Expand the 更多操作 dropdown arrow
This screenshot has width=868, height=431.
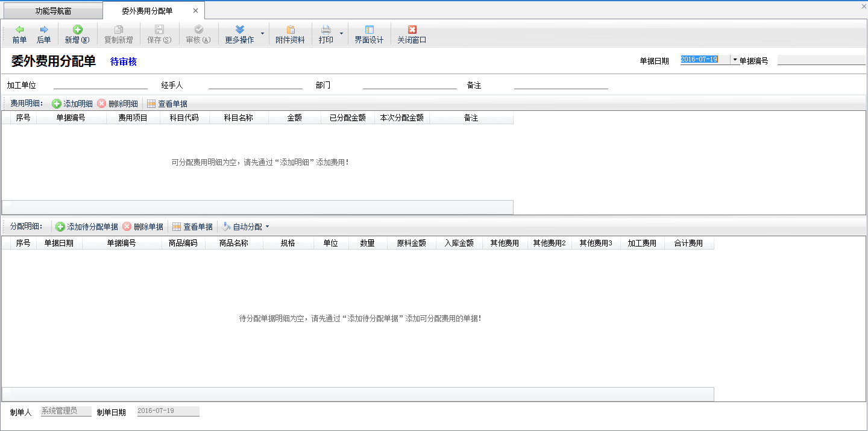pos(262,33)
